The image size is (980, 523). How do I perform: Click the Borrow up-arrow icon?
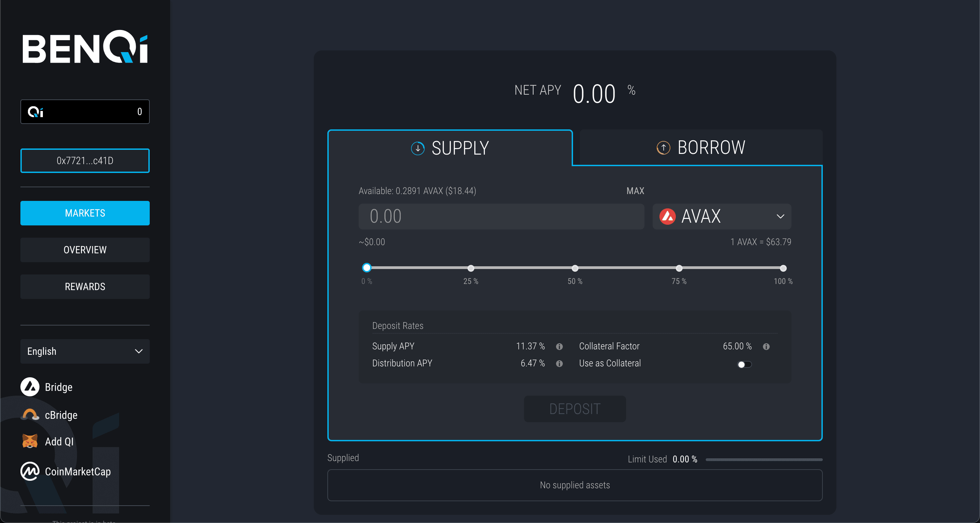coord(664,148)
